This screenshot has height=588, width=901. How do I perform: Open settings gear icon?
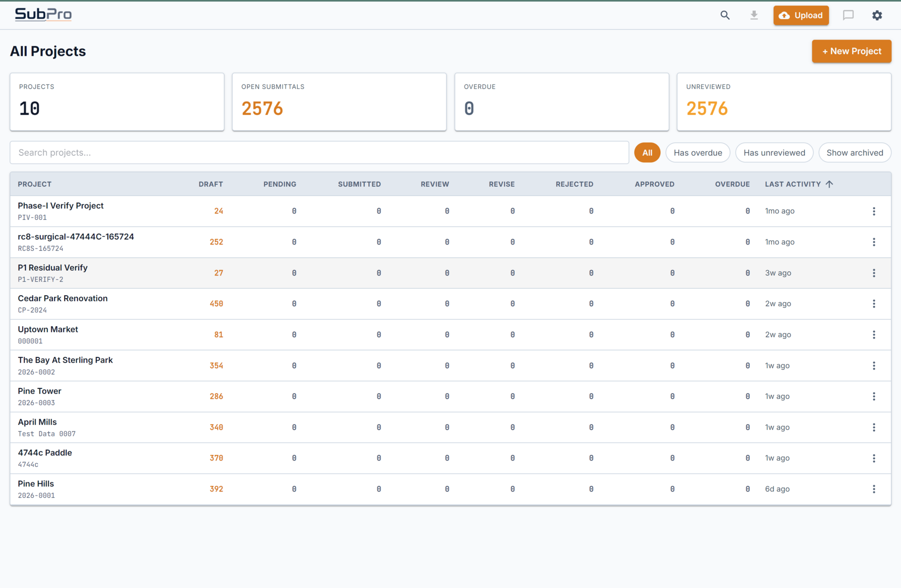click(877, 16)
